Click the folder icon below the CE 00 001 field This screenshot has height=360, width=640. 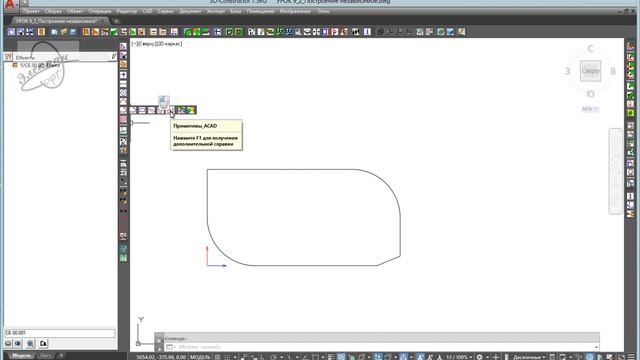tap(43, 344)
